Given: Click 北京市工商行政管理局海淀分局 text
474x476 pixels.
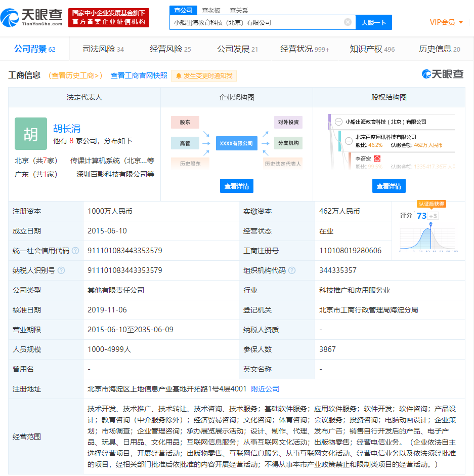Looking at the screenshot, I should pyautogui.click(x=368, y=309).
